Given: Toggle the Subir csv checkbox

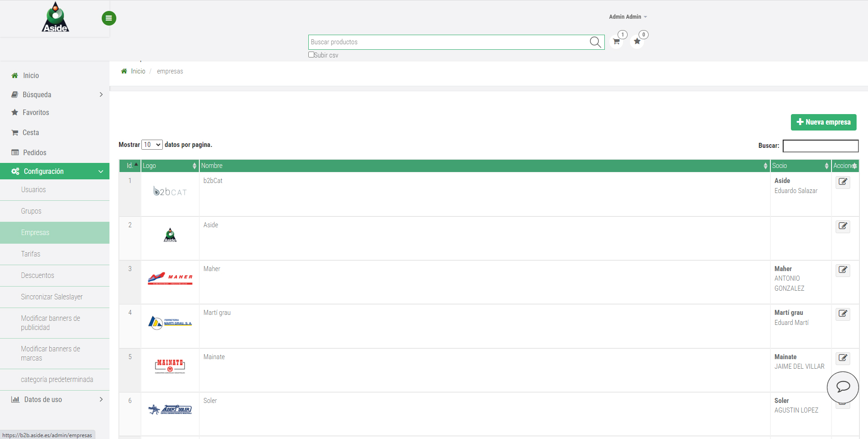Looking at the screenshot, I should tap(311, 55).
